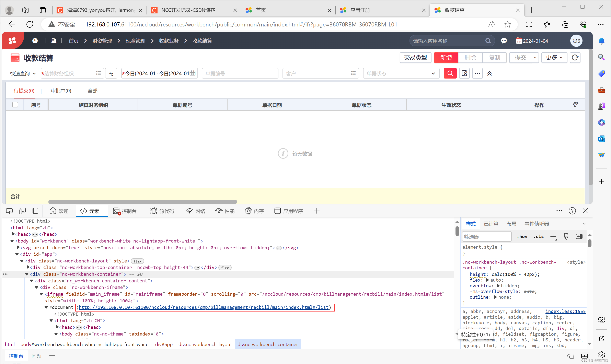Open the 单据状态 dropdown
The image size is (611, 364).
pyautogui.click(x=433, y=73)
